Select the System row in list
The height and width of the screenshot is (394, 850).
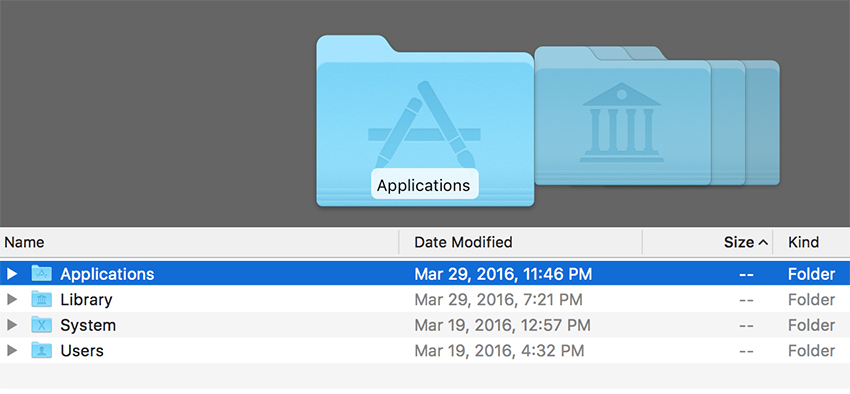tap(425, 325)
